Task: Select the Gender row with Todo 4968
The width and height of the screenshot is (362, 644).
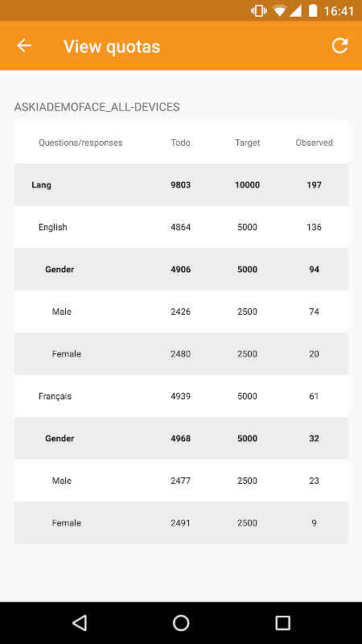Action: point(181,438)
